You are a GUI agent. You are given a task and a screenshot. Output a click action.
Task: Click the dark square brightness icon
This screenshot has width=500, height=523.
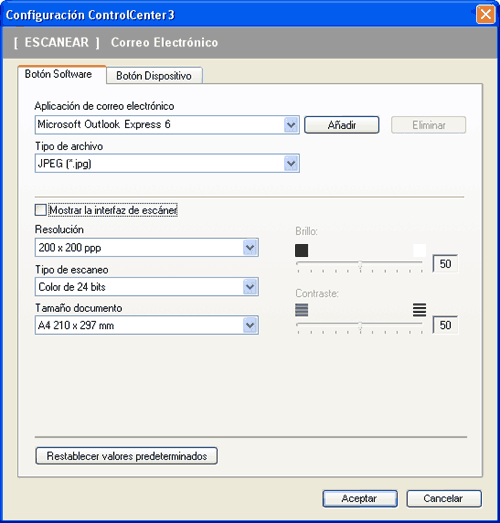[301, 250]
